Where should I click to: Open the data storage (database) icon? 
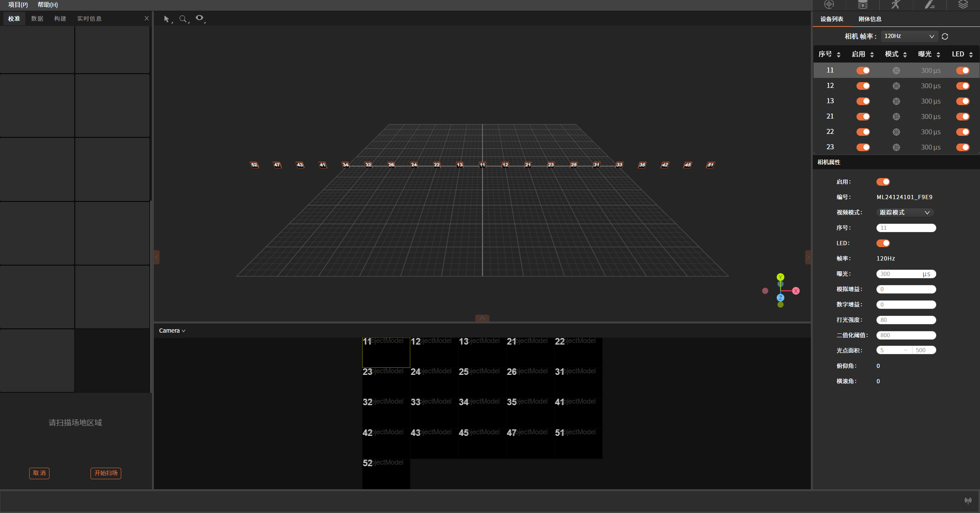pyautogui.click(x=863, y=5)
